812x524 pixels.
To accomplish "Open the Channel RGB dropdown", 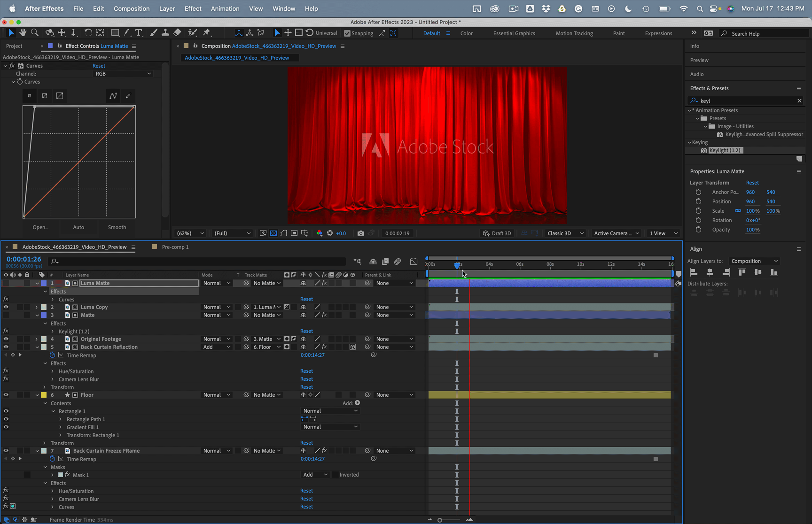I will pyautogui.click(x=123, y=74).
